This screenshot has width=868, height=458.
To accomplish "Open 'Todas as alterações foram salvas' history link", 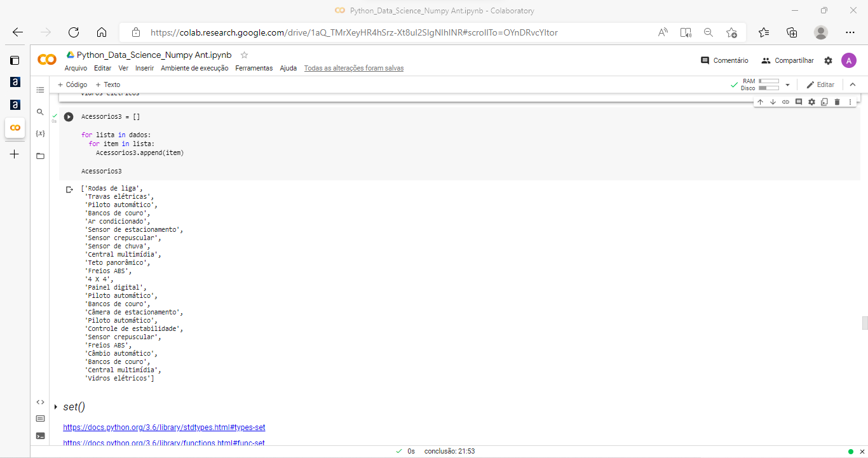I will 354,68.
